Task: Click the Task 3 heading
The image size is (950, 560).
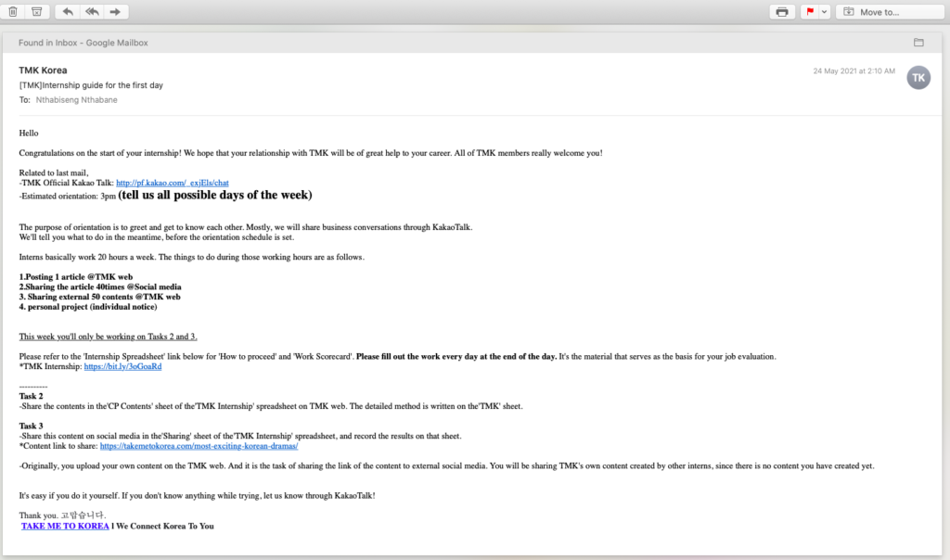Action: pos(31,426)
